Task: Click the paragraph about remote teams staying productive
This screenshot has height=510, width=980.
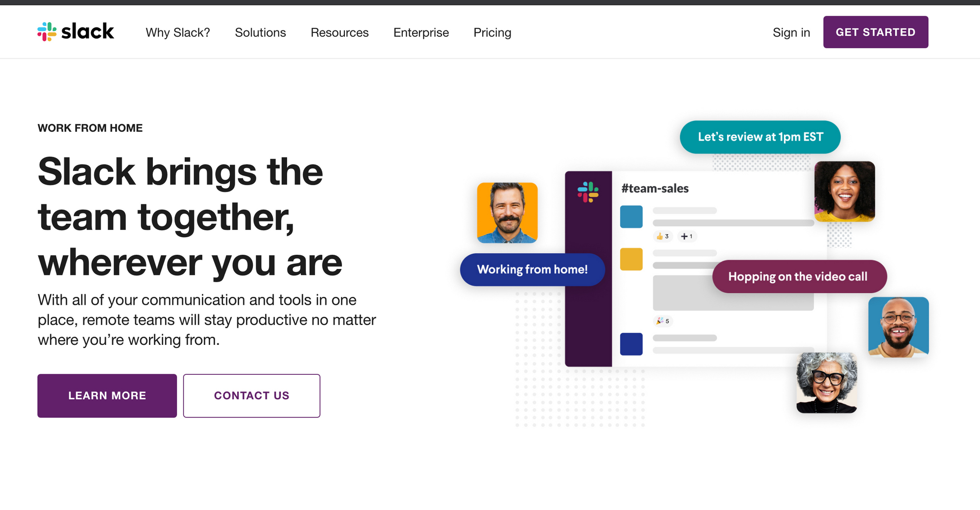Action: click(207, 320)
